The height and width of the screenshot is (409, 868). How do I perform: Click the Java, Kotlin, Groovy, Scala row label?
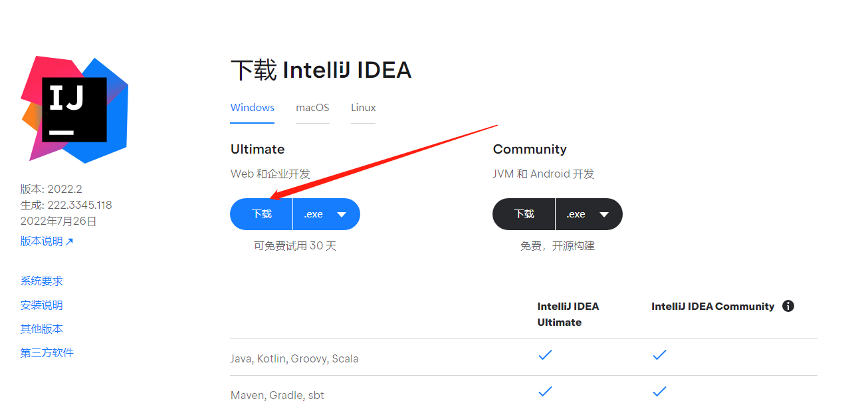294,358
